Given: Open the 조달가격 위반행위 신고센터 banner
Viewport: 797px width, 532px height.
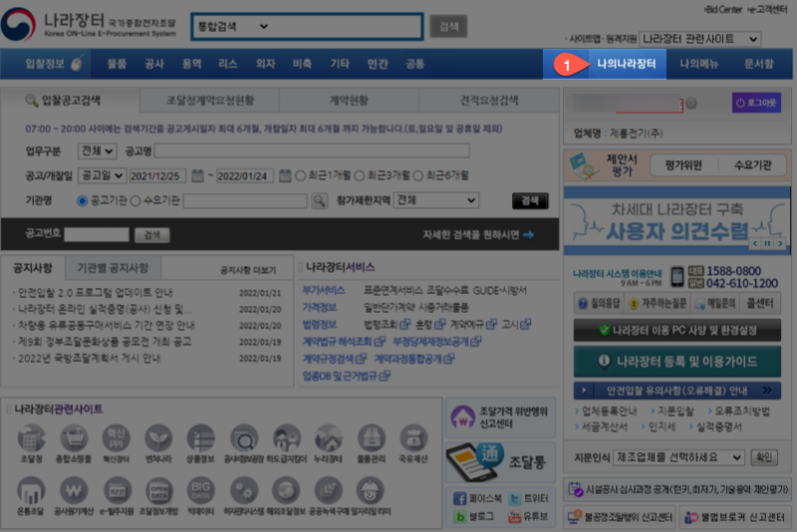Looking at the screenshot, I should click(501, 417).
